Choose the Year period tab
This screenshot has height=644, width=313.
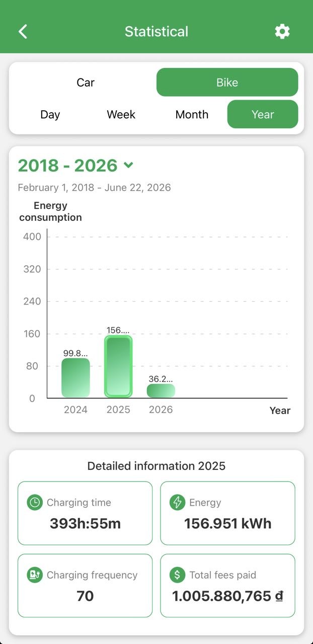click(x=263, y=114)
